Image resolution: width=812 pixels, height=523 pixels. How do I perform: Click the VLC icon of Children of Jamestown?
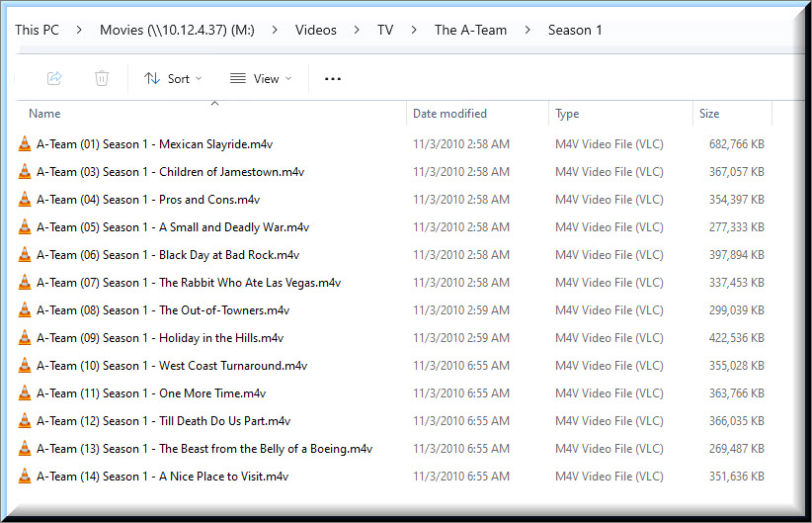coord(25,172)
